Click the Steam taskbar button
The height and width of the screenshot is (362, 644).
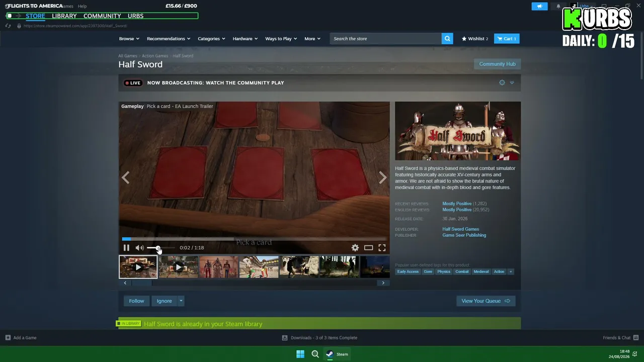[337, 354]
